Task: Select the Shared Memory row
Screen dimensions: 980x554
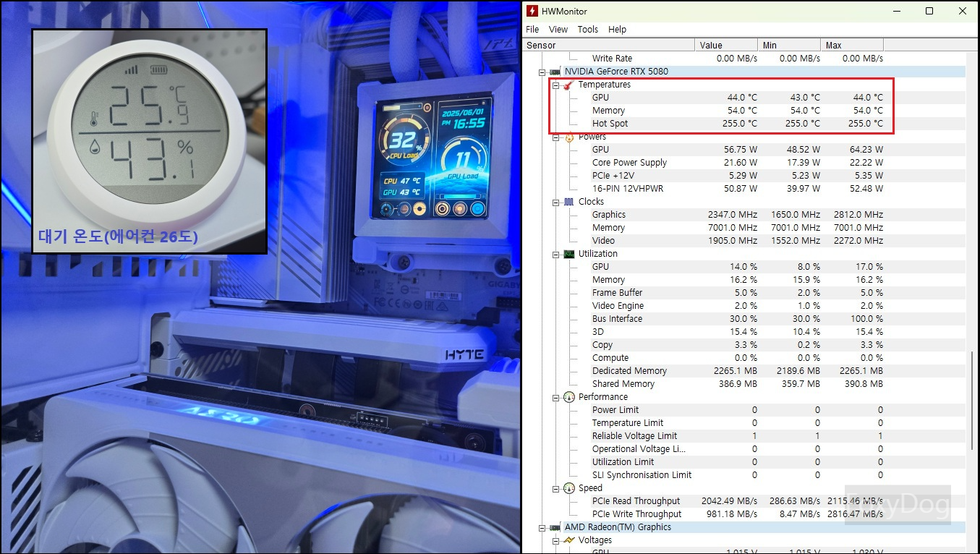Action: (x=743, y=384)
